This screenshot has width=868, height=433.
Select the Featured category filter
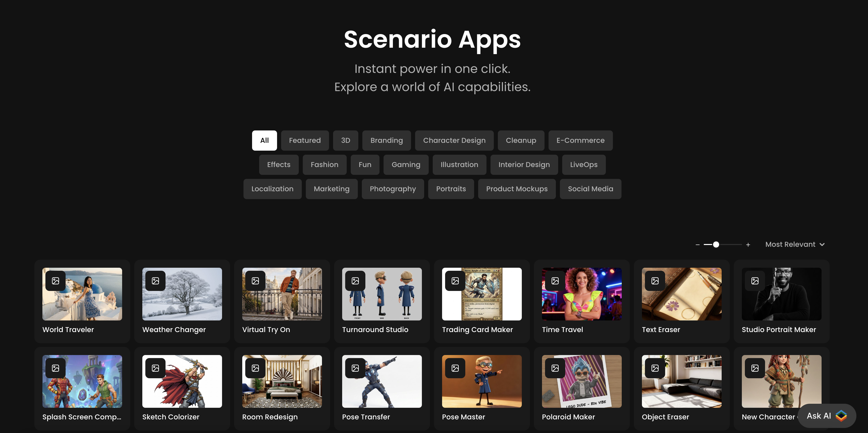coord(305,141)
